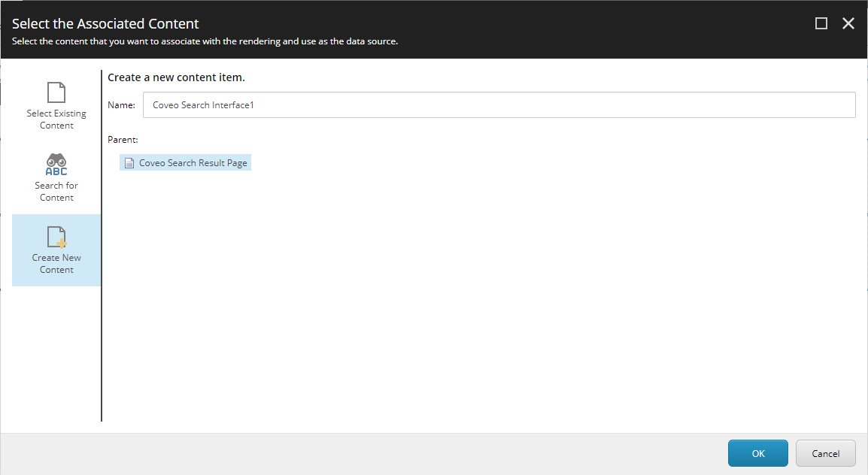Cancel the dialog
This screenshot has height=475, width=868.
(x=825, y=453)
